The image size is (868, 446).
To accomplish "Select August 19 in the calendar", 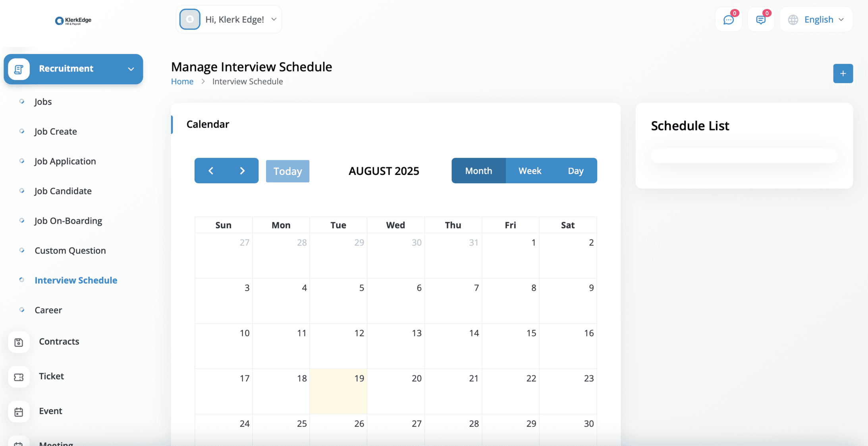I will (338, 391).
